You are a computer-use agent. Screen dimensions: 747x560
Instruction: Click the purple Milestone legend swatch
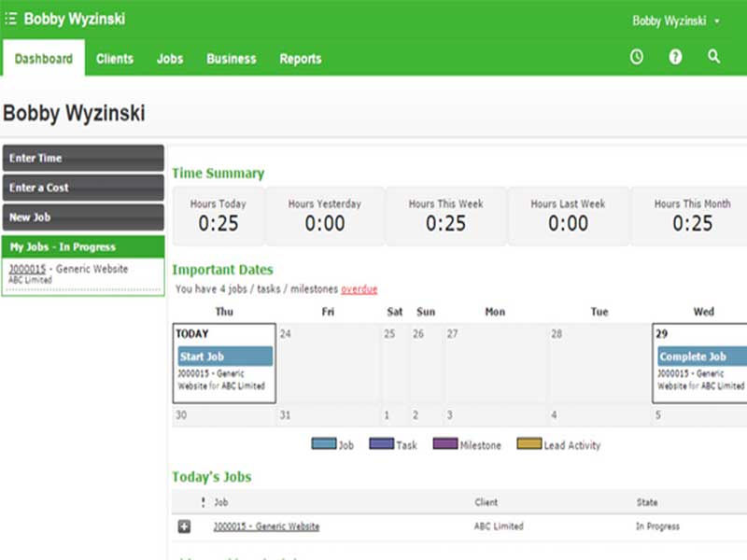[445, 444]
